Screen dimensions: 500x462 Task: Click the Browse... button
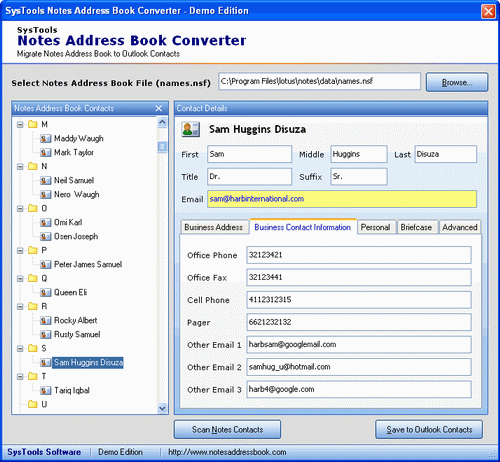point(457,82)
